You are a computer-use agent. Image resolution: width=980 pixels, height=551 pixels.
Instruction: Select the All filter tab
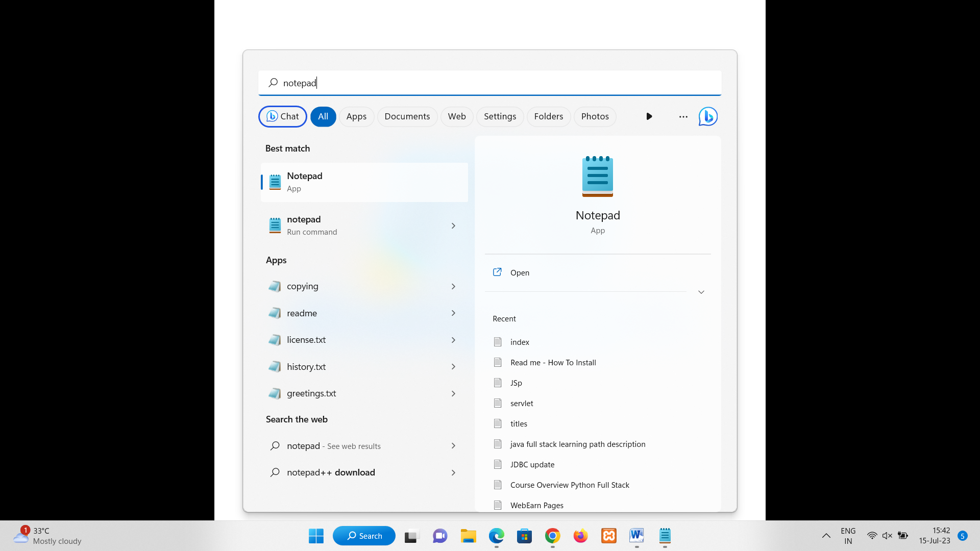coord(323,116)
